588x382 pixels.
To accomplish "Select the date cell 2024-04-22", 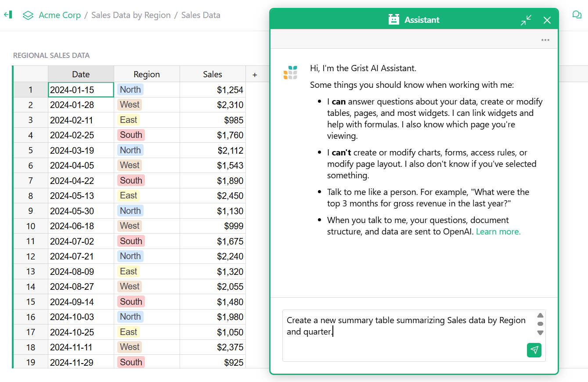I will tap(81, 180).
